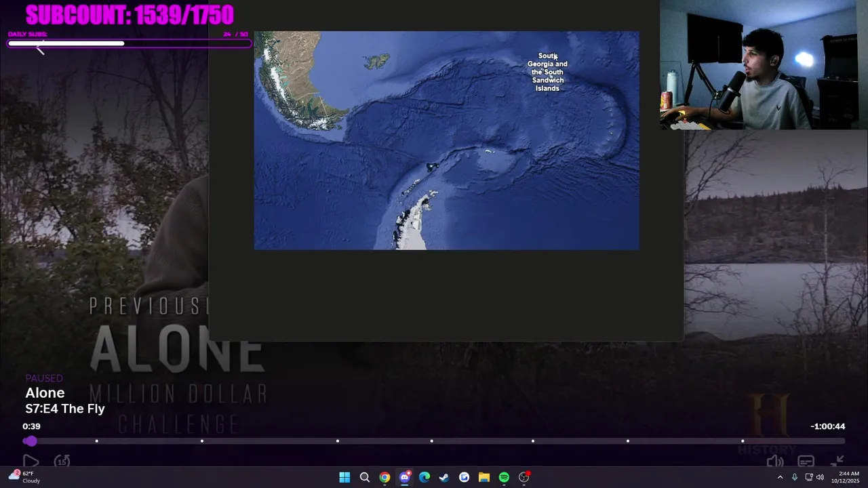Exit fullscreen with the inward arrows icon
This screenshot has height=488, width=868.
837,462
